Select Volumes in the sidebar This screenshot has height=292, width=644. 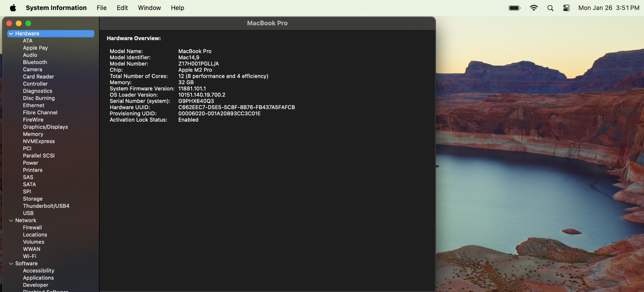34,242
